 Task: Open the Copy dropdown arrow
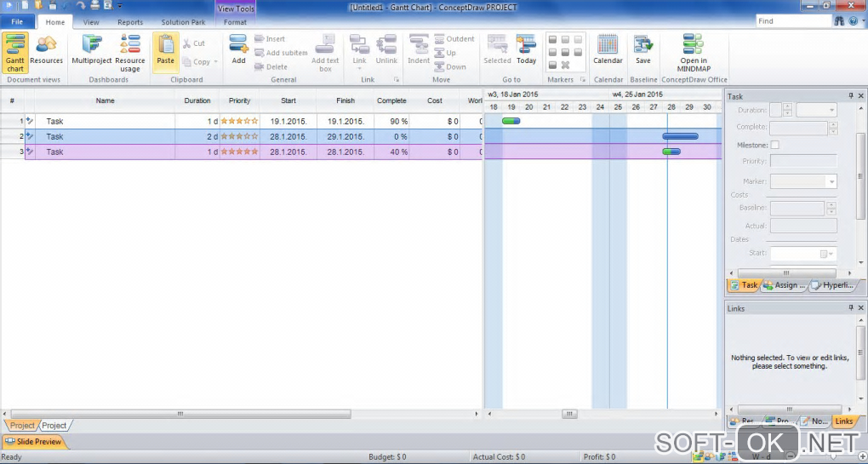216,61
